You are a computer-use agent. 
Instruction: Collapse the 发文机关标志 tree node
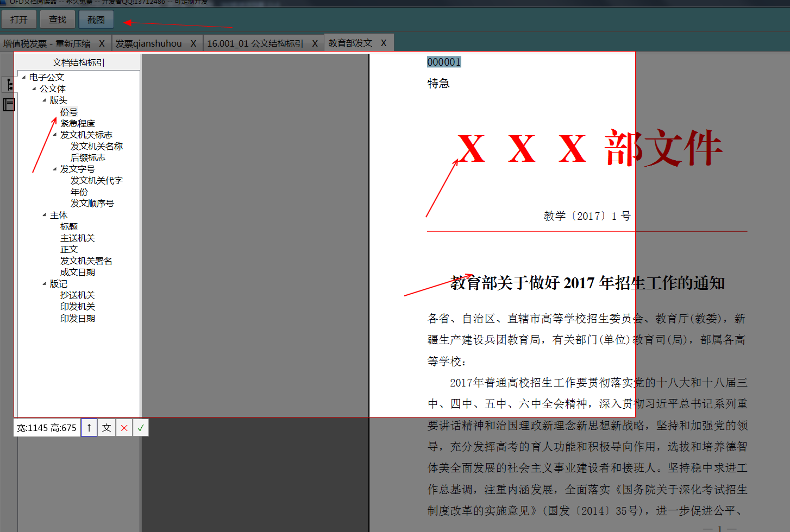[x=55, y=135]
